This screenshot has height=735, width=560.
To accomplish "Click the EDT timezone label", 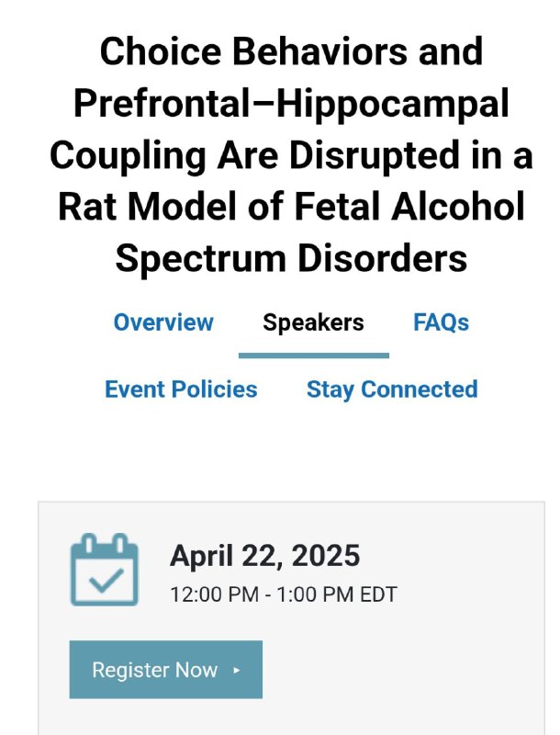I will pos(378,594).
